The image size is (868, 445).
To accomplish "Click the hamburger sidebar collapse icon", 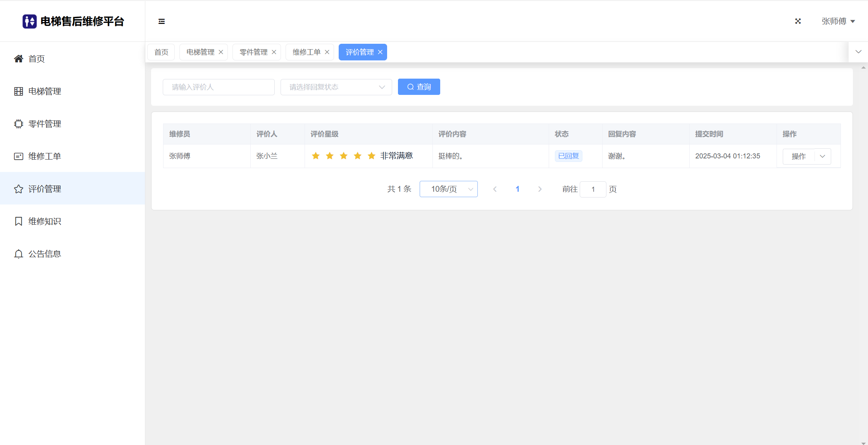I will 162,21.
